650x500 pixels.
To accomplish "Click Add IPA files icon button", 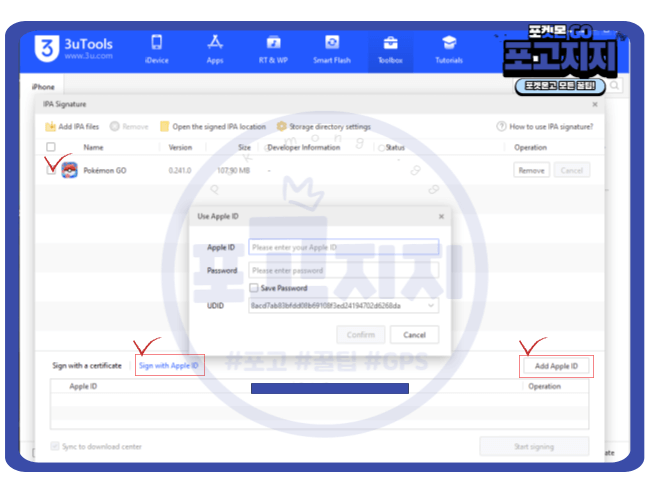I will click(72, 126).
